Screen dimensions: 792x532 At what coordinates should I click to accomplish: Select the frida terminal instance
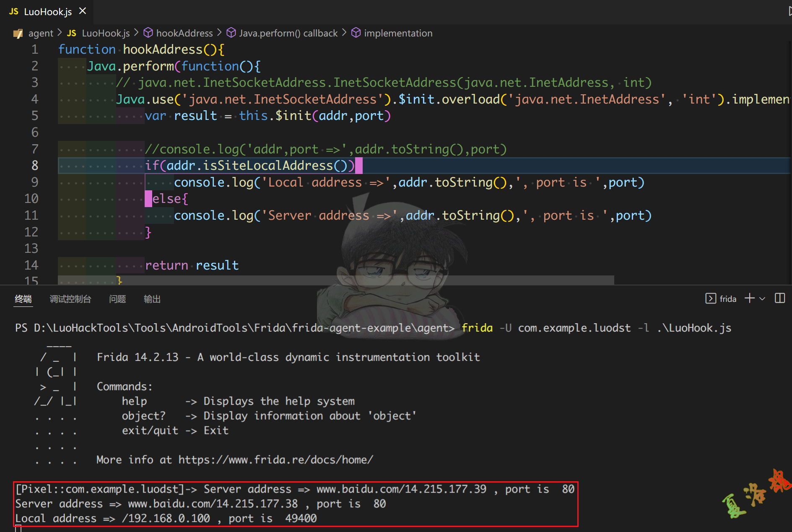click(721, 299)
